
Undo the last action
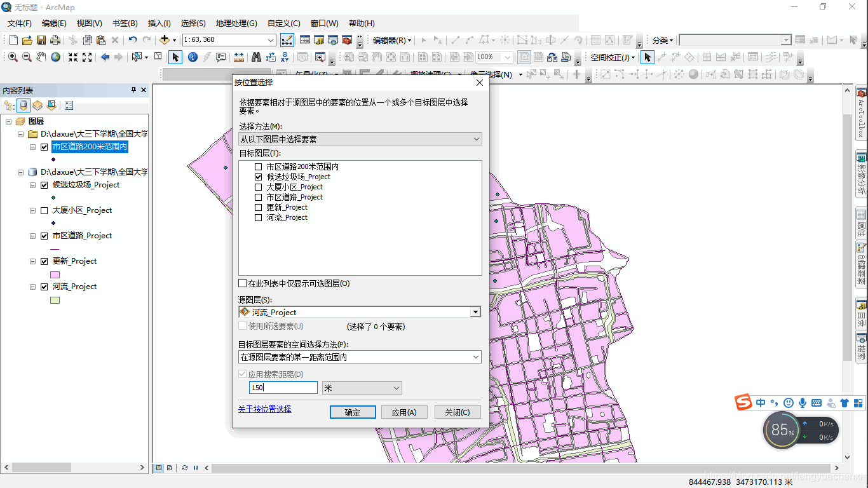[x=133, y=40]
